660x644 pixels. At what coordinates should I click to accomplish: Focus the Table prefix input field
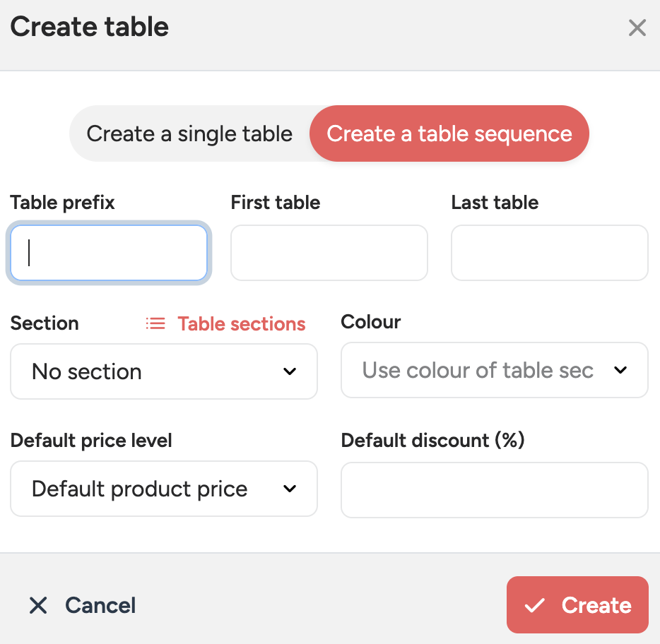109,253
